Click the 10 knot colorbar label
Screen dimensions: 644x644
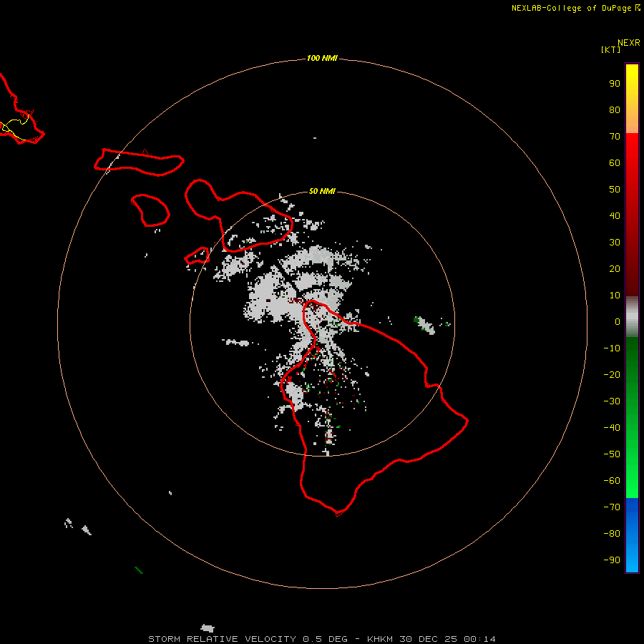[x=615, y=296]
